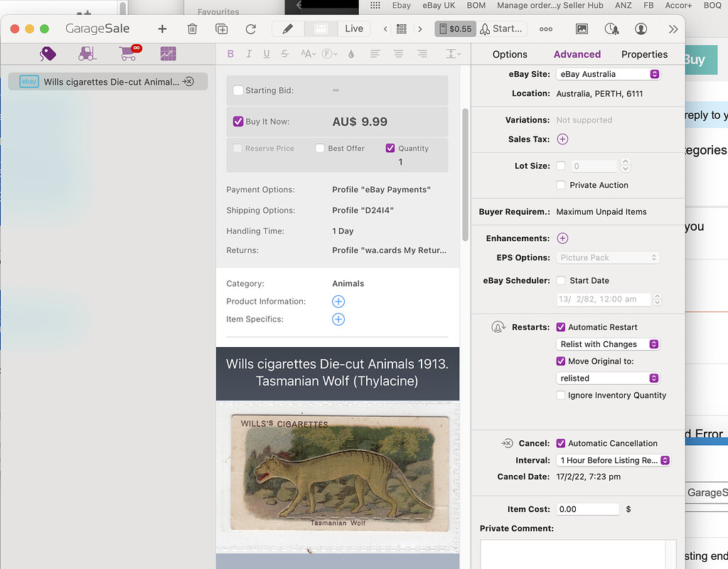Enable the Best Offer checkbox
Screen dimensions: 728x569
320,148
